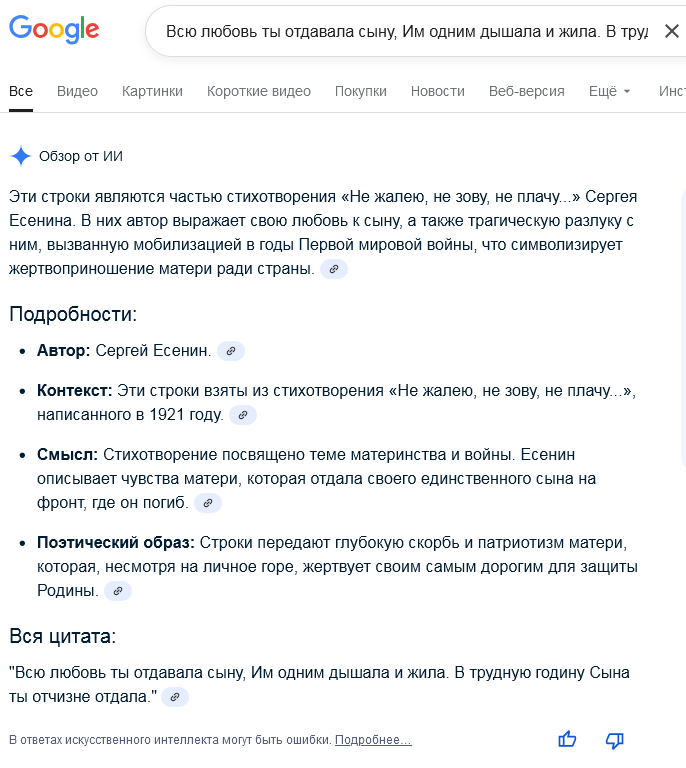686x768 pixels.
Task: Click the Вся цитата: heading
Action: coord(63,636)
